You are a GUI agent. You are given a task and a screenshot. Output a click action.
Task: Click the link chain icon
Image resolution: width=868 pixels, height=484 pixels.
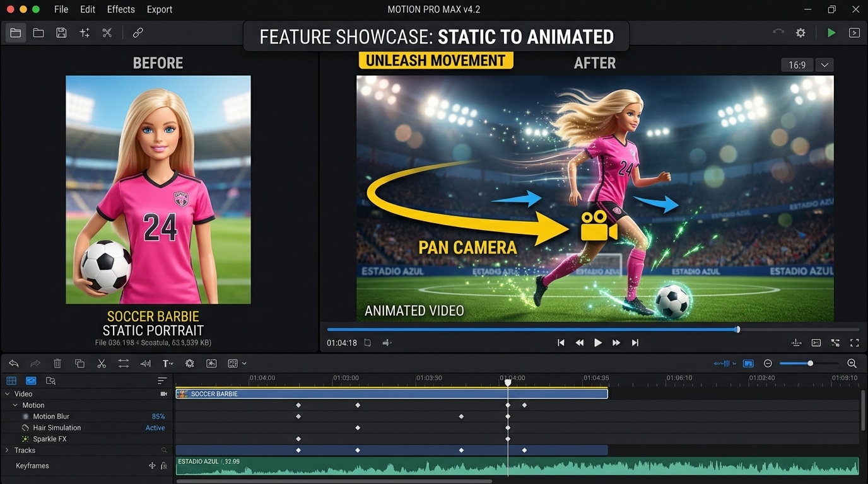point(138,33)
